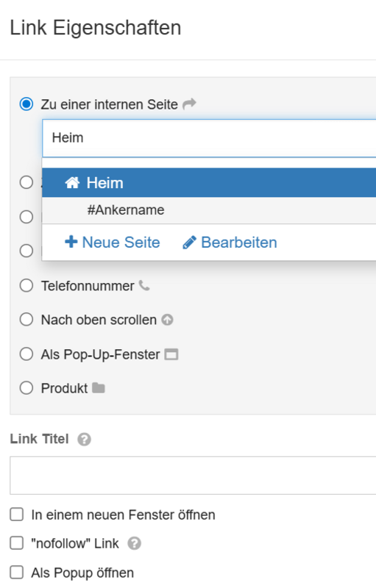376x588 pixels.
Task: Click the up-arrow icon beside Nach oben scrollen
Action: pos(167,320)
